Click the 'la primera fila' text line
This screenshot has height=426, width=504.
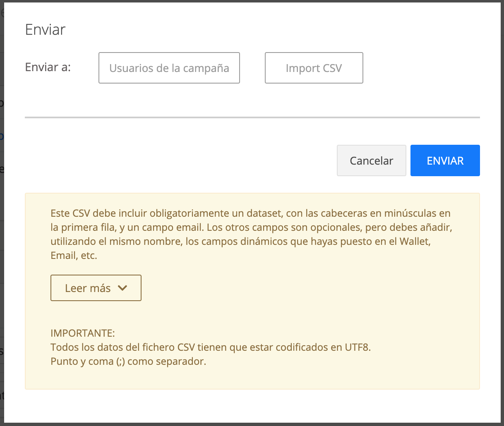tap(251, 227)
